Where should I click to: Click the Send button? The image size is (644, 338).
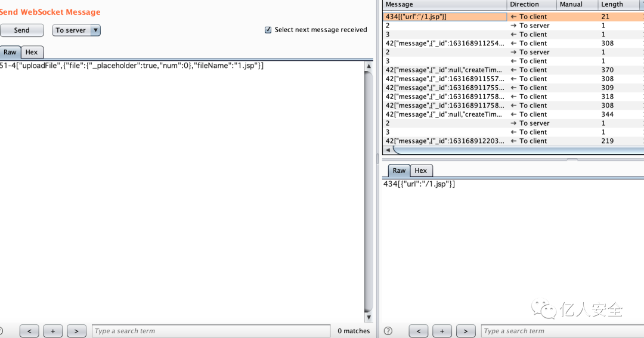tap(22, 30)
